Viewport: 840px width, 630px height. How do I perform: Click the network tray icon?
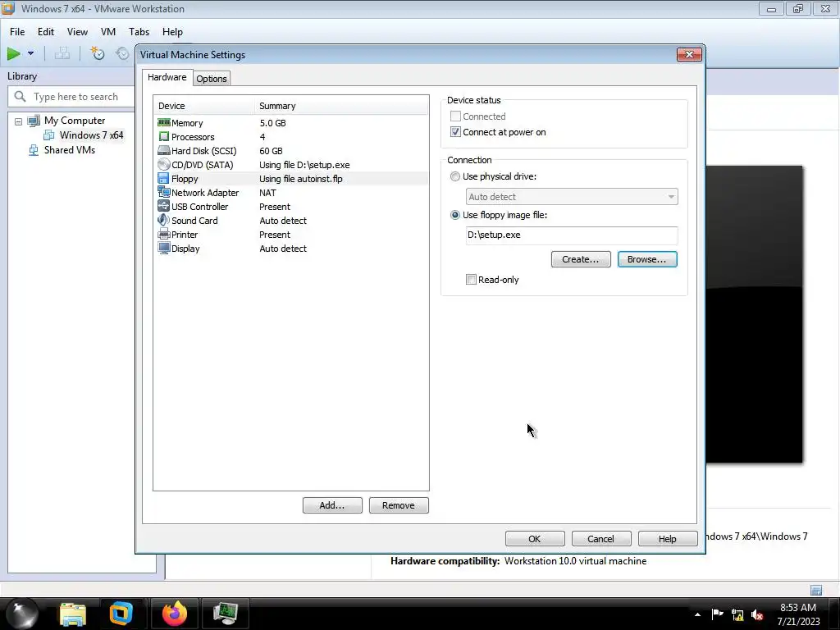click(x=737, y=615)
